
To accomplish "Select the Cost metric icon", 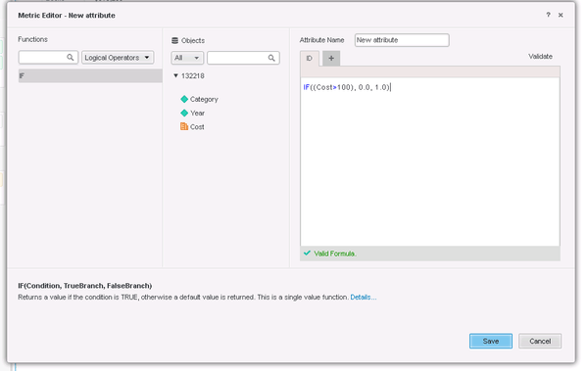I will 184,126.
